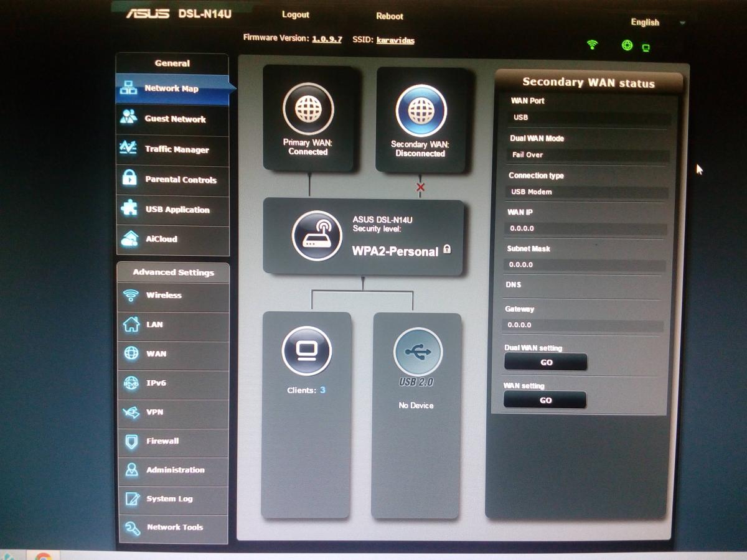Click the SSID karavidas link

point(395,40)
